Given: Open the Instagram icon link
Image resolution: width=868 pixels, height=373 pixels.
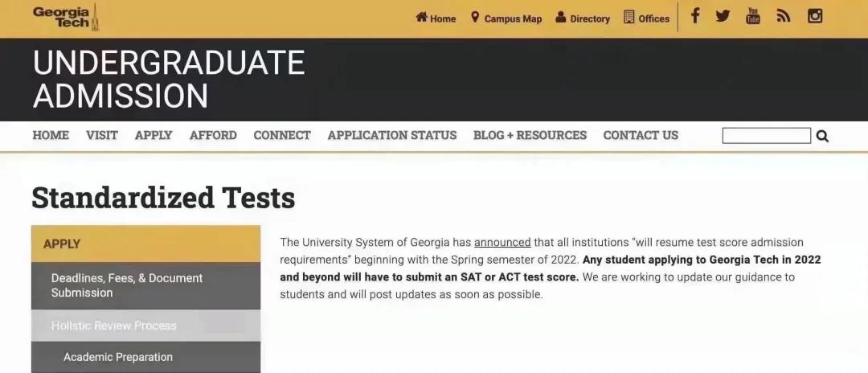Looking at the screenshot, I should [x=815, y=16].
